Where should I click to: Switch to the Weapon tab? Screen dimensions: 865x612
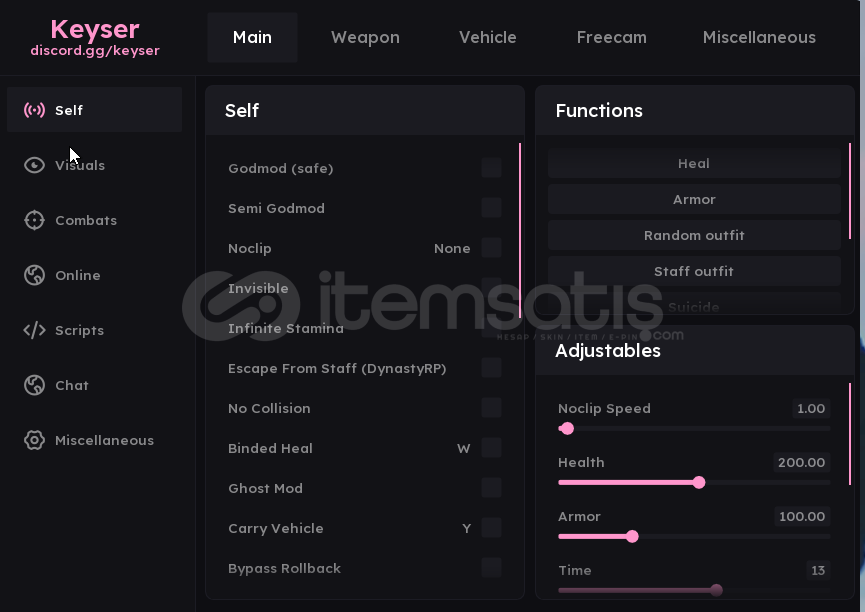365,37
